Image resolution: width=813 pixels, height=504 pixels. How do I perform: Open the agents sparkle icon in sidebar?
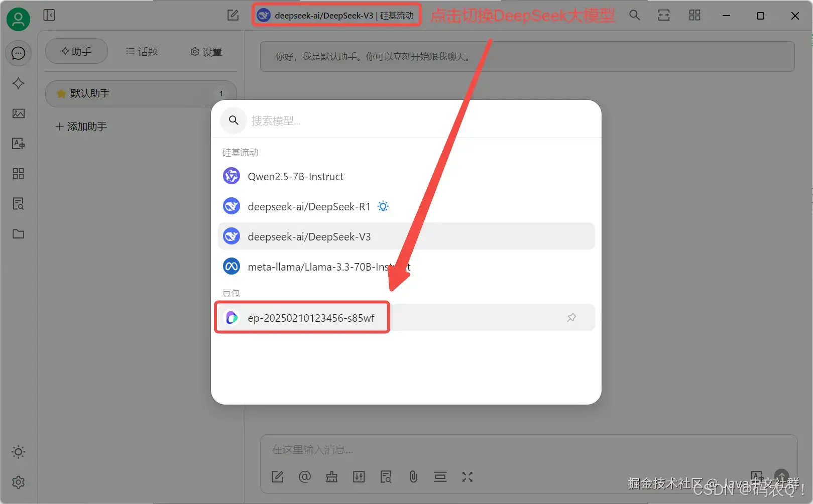point(19,83)
